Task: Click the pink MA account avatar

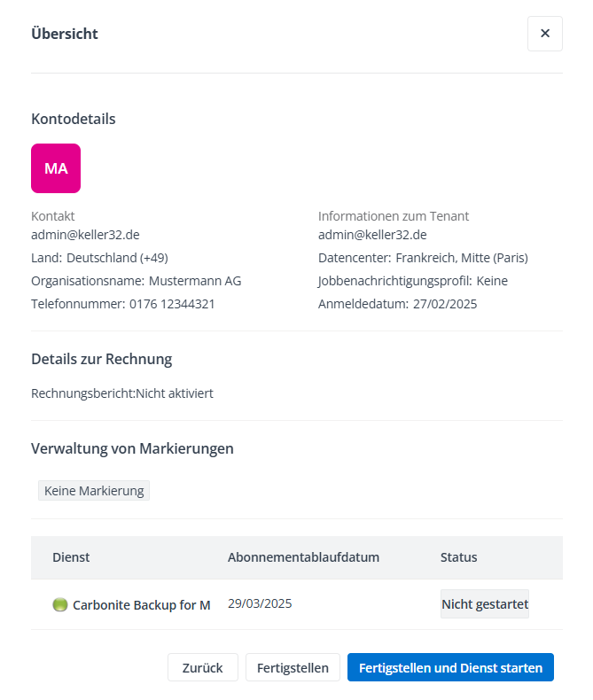Action: (x=56, y=168)
